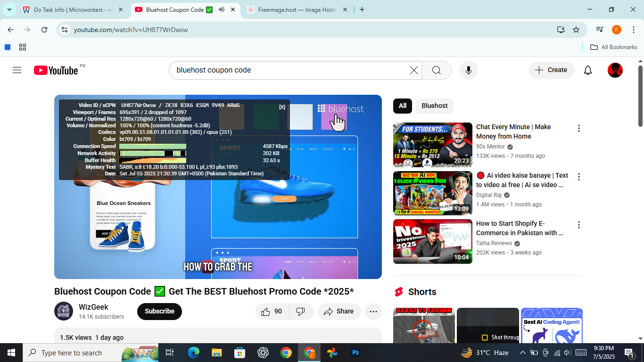Image resolution: width=644 pixels, height=362 pixels.
Task: Open Microsoft Edge from taskbar
Action: (x=194, y=353)
